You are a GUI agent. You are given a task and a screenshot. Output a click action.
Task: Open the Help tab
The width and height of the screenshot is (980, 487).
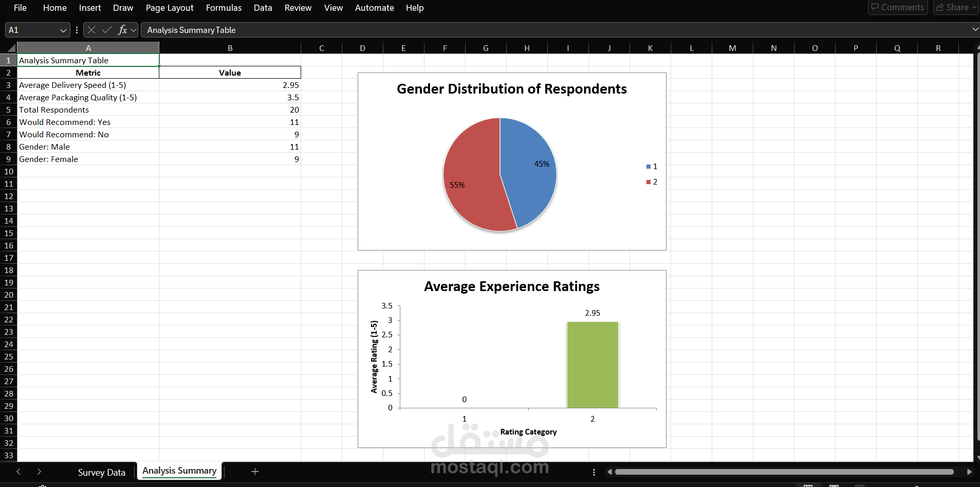tap(415, 8)
